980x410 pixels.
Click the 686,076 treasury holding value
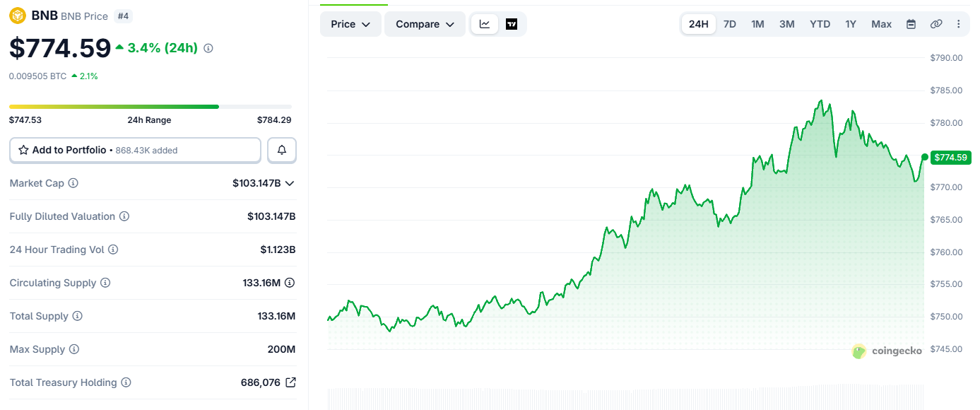pyautogui.click(x=261, y=382)
